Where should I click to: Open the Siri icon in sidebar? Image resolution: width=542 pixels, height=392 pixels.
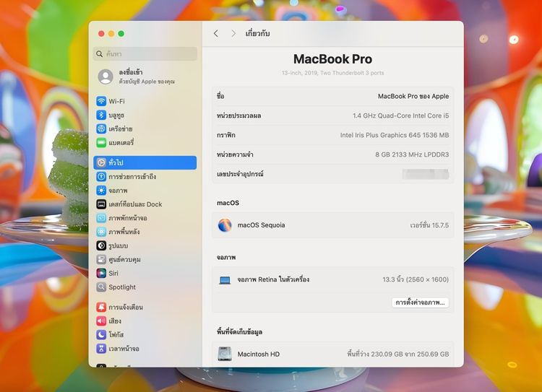click(x=101, y=273)
